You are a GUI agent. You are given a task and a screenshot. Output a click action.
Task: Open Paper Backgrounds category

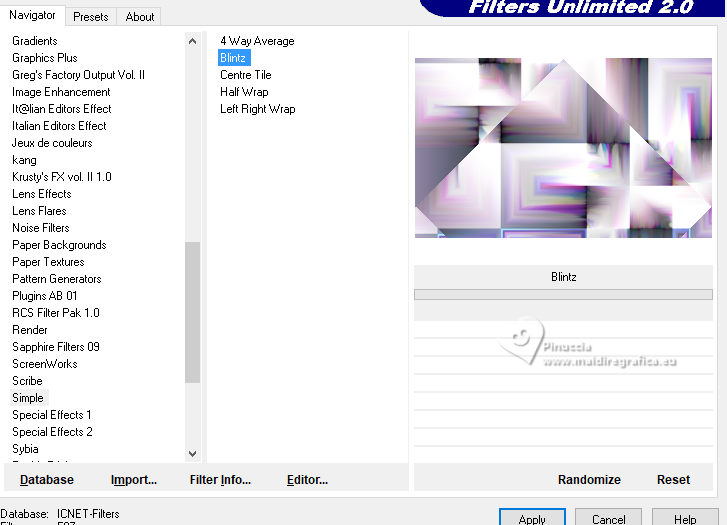[x=59, y=245]
